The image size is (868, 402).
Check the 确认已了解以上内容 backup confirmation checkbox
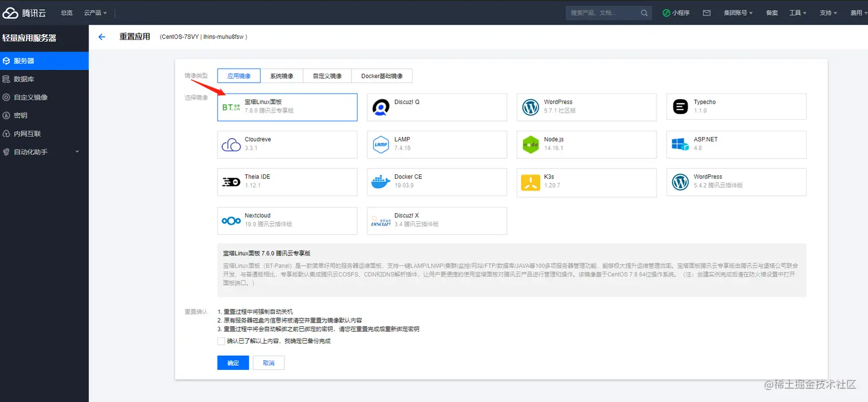tap(221, 341)
